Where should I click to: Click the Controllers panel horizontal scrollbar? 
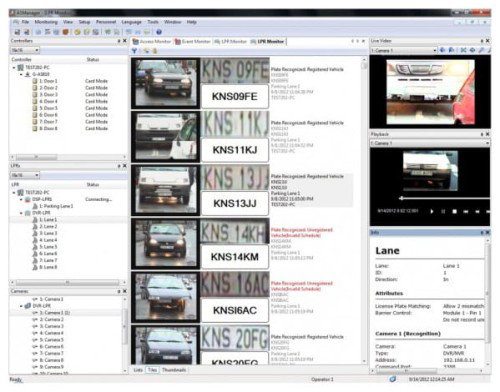pos(37,157)
